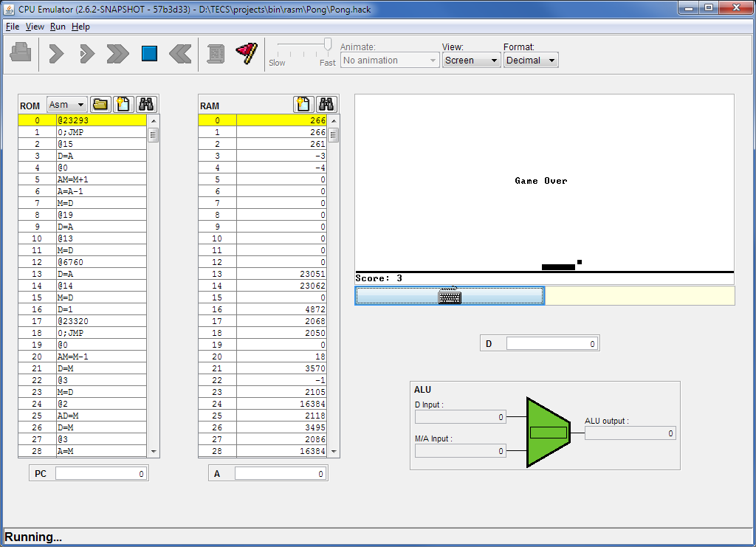Screen dimensions: 756x547
Task: Open ROM load program folder icon
Action: tap(100, 105)
